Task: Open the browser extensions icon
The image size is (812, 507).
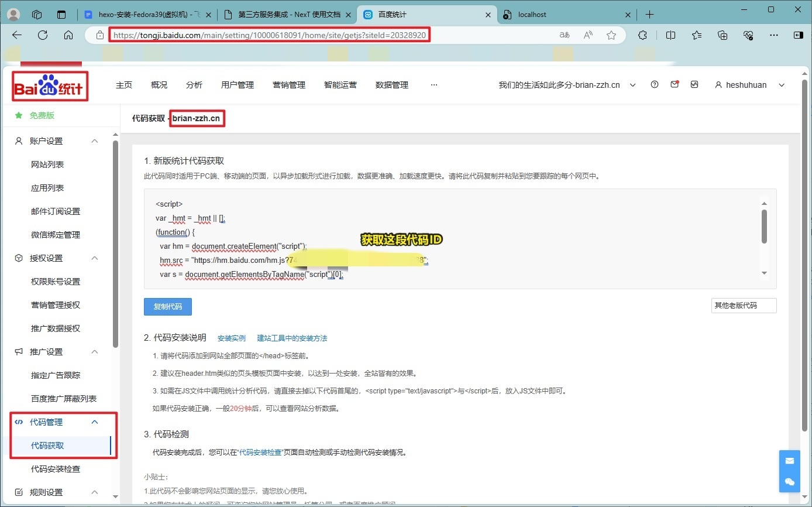Action: pos(642,35)
